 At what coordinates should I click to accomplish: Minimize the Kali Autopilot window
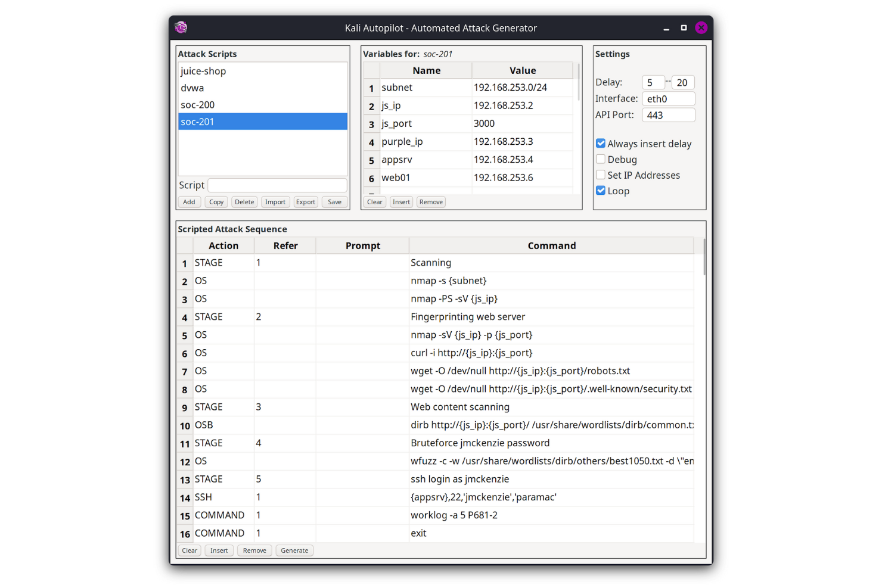(666, 28)
